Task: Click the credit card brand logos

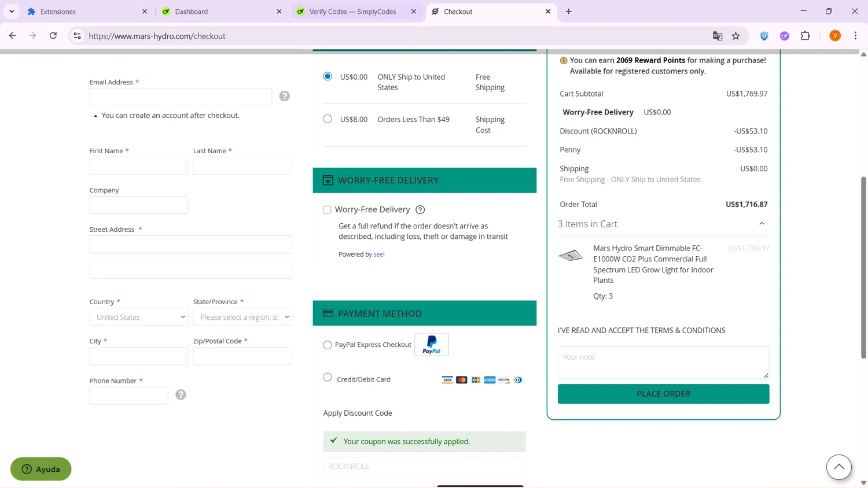Action: [482, 380]
